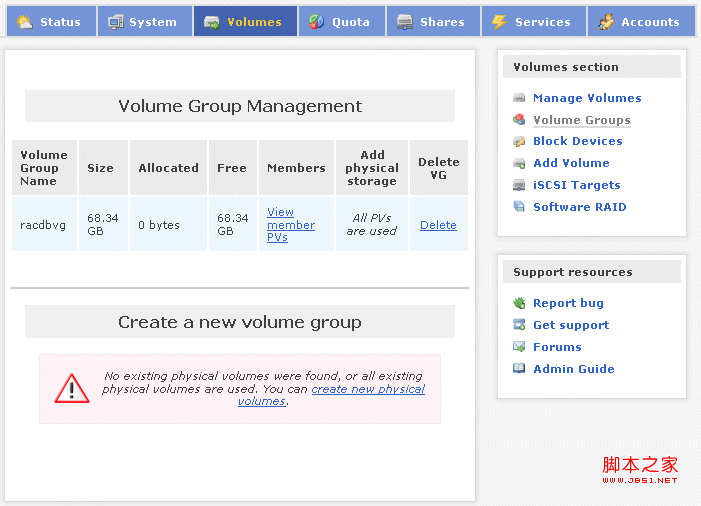This screenshot has height=506, width=701.
Task: Click the Manage Volumes disk icon
Action: (519, 98)
